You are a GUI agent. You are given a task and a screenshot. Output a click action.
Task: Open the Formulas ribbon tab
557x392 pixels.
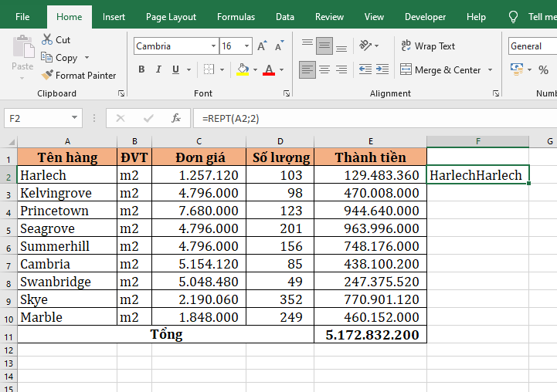pyautogui.click(x=236, y=17)
